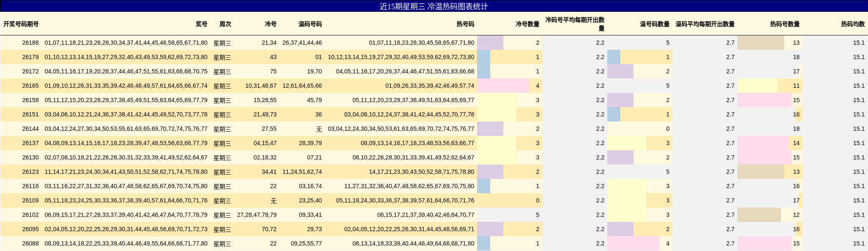Image resolution: width=868 pixels, height=251 pixels.
Task: Click hot count 12 in row 26102
Action: click(x=796, y=215)
